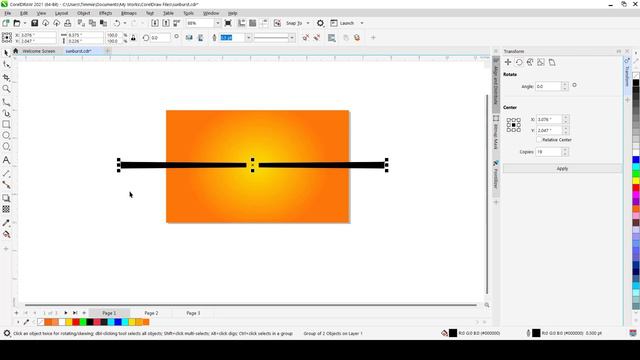Select the Transparency tool checkerboard icon

pos(6,209)
